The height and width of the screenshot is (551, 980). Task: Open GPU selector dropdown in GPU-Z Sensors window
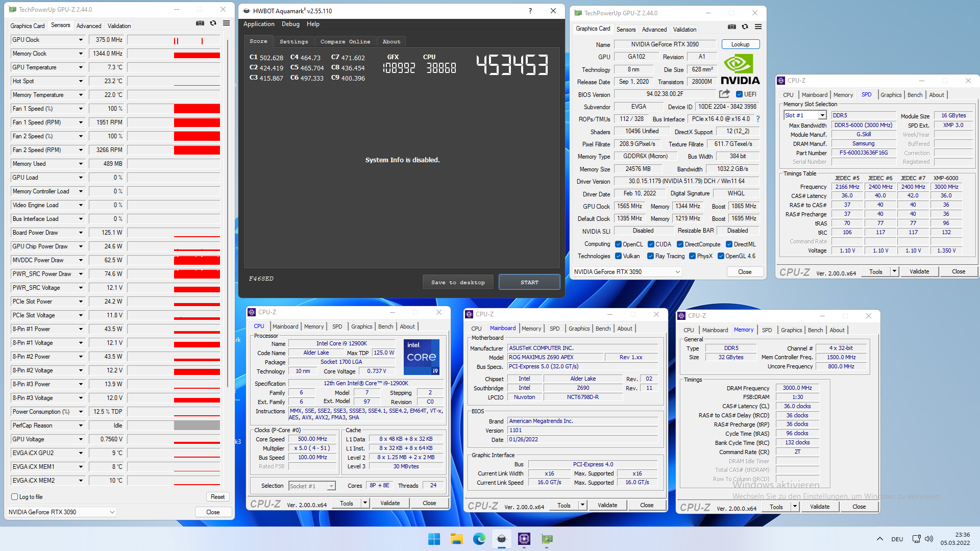click(62, 512)
